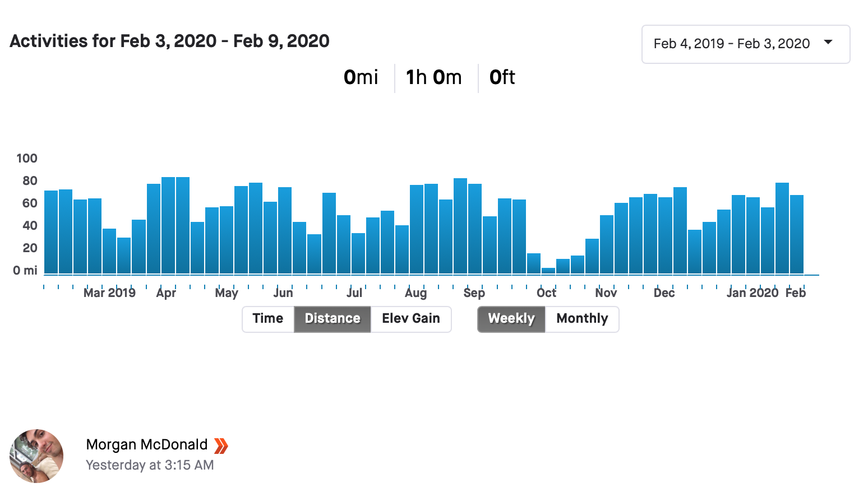This screenshot has height=492, width=868.
Task: Open the Morgan McDonald name link
Action: [147, 444]
